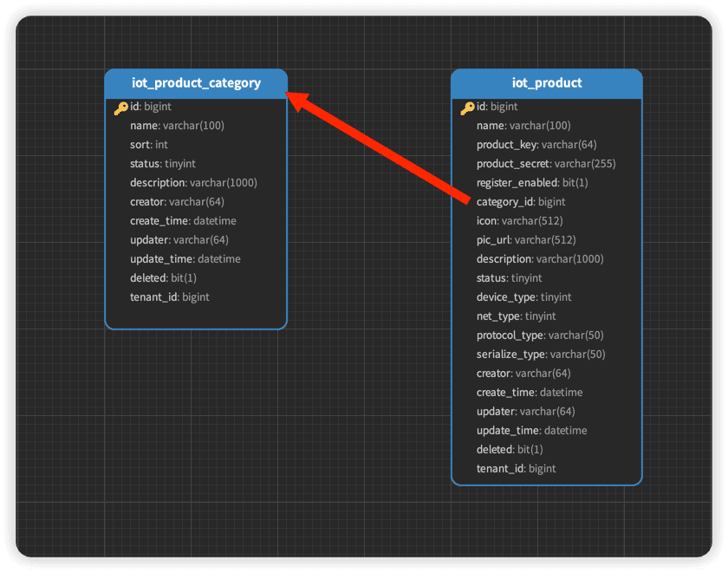The image size is (728, 573).
Task: Click the red relationship arrow between tables
Action: [381, 147]
